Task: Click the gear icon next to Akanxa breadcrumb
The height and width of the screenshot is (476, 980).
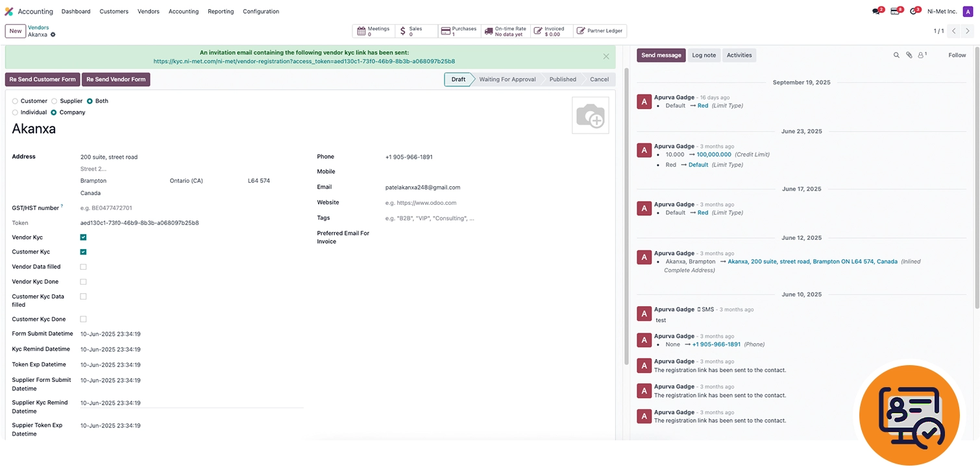Action: coord(53,35)
